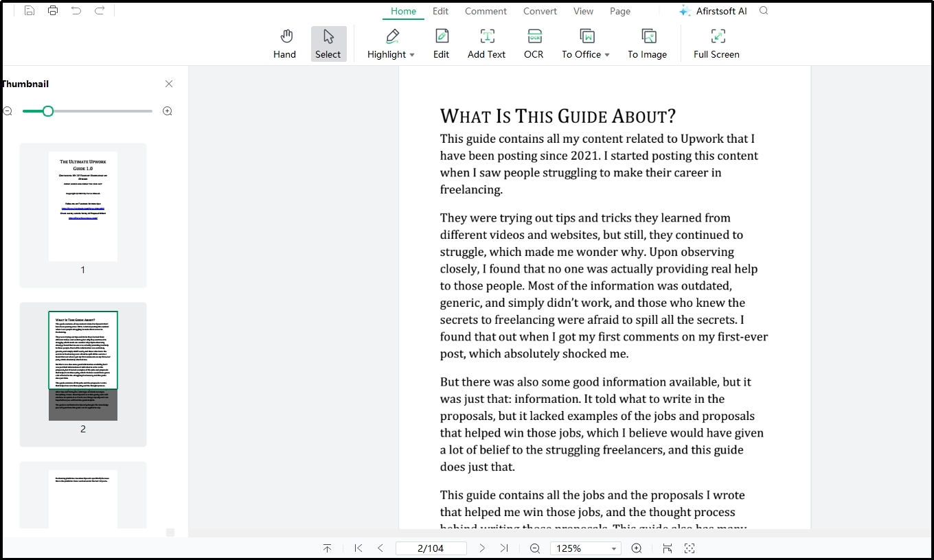The width and height of the screenshot is (934, 560).
Task: Click the fit-page icon in bottom bar
Action: [690, 548]
